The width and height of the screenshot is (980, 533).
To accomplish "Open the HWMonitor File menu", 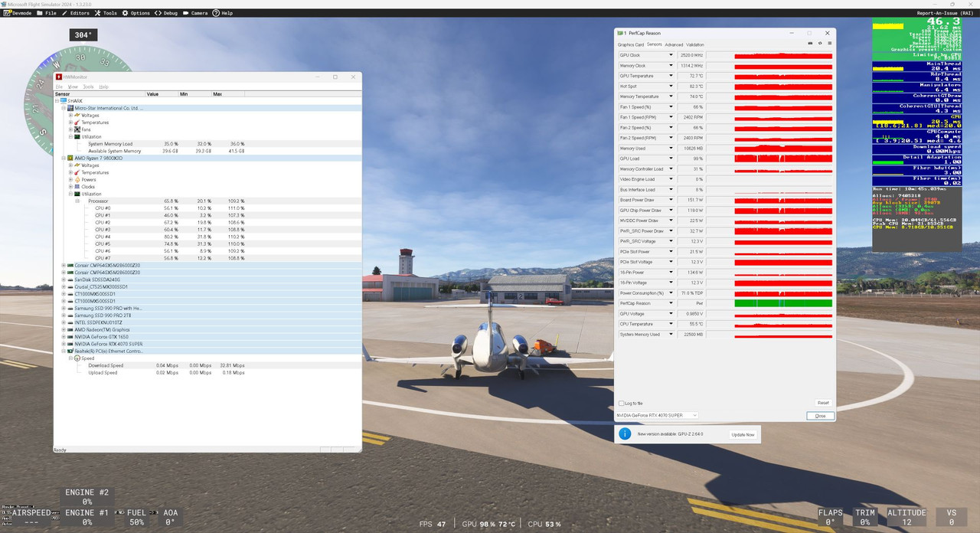I will (58, 87).
